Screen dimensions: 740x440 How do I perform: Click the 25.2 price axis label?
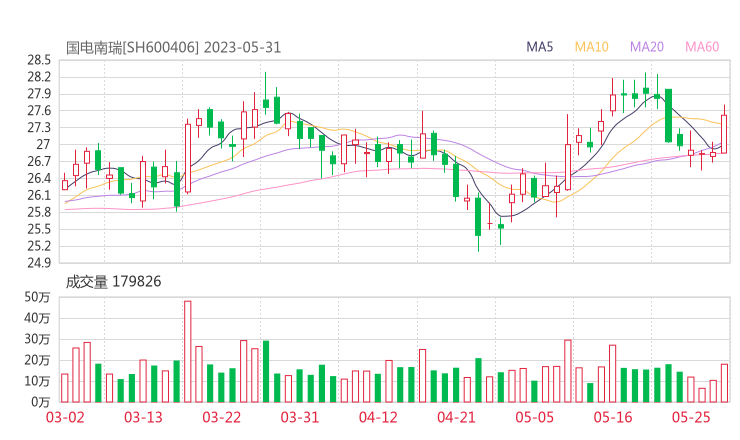(39, 246)
